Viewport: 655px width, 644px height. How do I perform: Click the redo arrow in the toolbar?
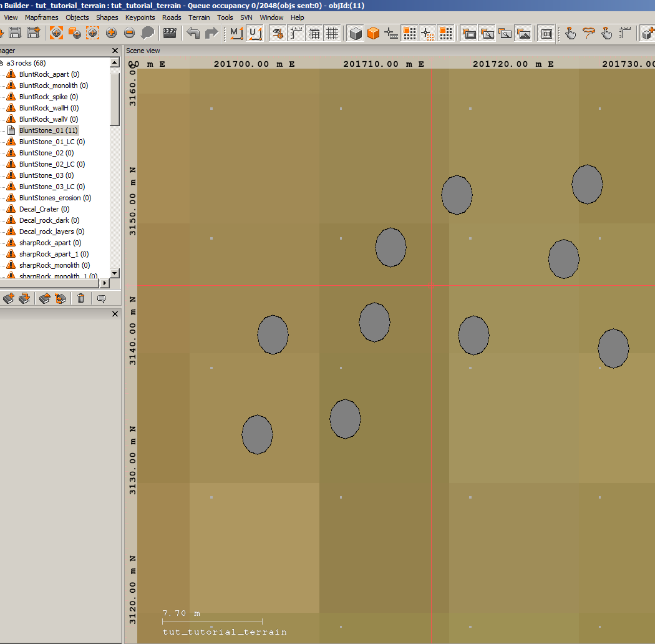point(211,34)
